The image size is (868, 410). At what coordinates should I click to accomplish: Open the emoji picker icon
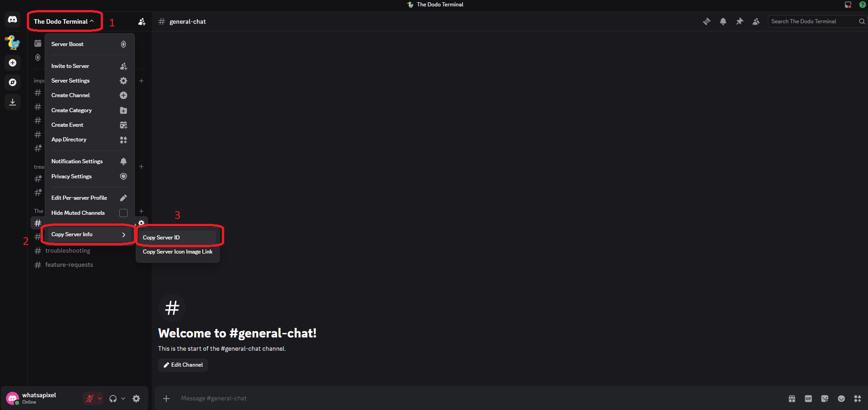(841, 399)
